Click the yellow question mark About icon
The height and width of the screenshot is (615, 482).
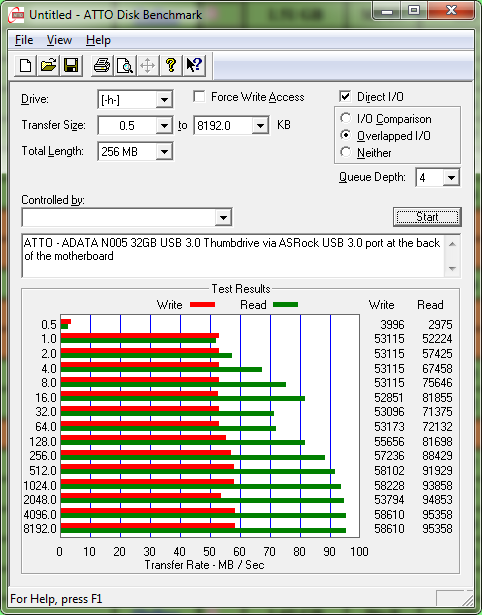(x=171, y=65)
